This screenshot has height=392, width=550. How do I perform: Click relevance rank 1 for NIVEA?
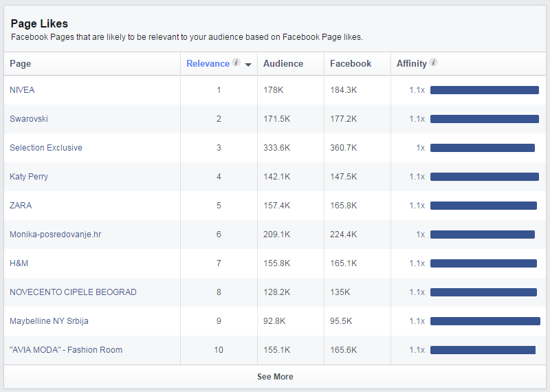[x=219, y=90]
